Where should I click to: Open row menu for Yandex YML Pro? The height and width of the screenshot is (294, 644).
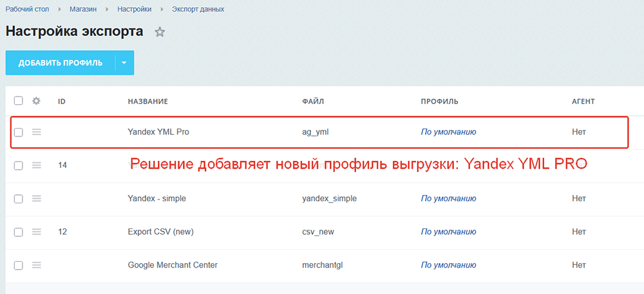[x=37, y=132]
